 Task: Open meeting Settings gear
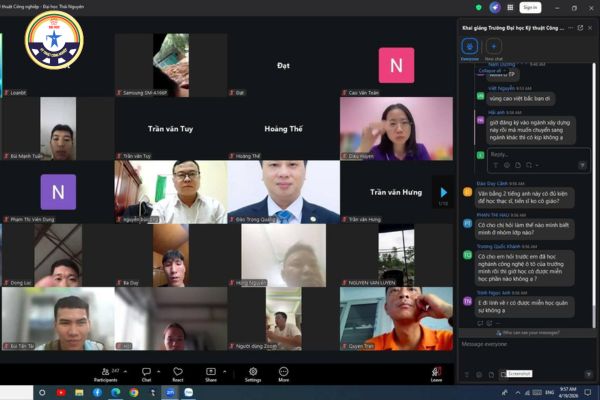[253, 374]
